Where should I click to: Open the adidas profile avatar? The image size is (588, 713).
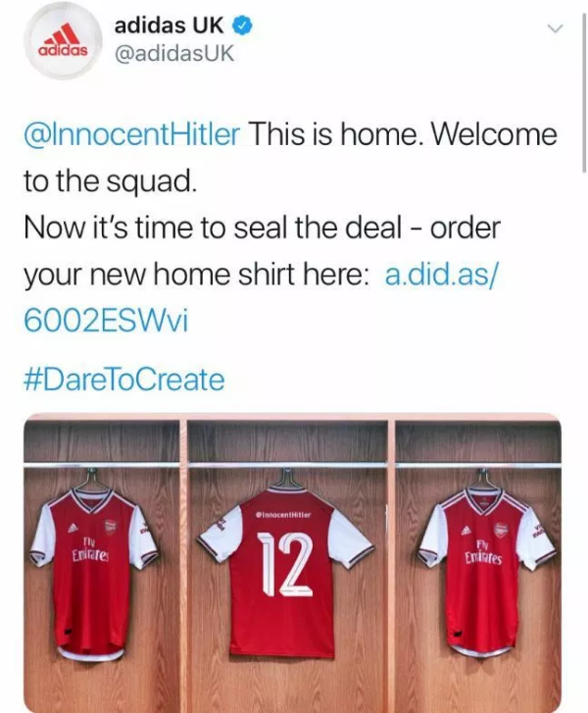[65, 40]
